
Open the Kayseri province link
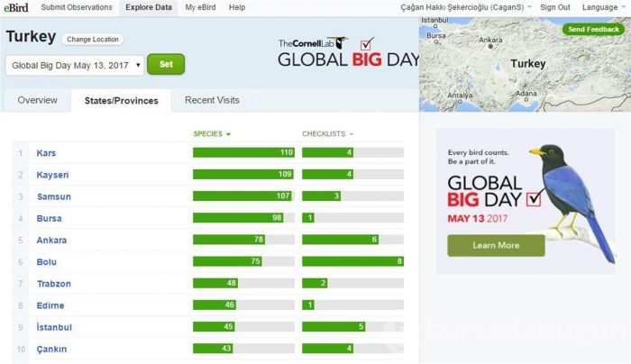(52, 175)
